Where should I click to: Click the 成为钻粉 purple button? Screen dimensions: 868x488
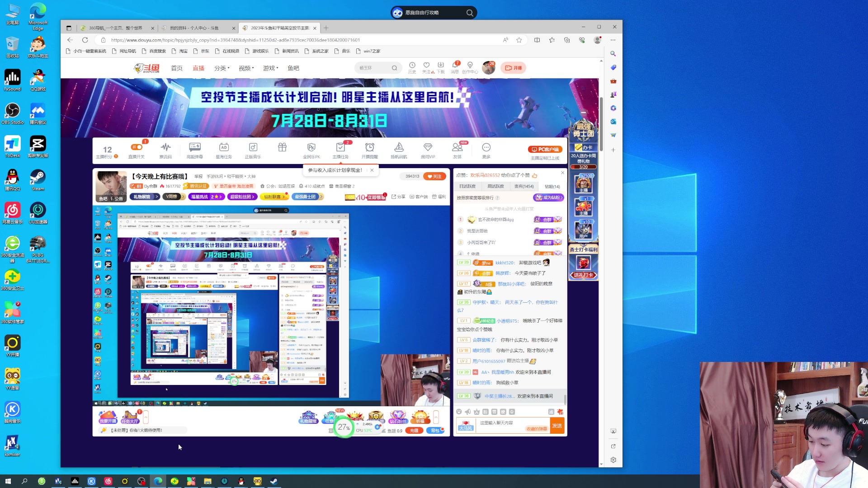pos(548,197)
